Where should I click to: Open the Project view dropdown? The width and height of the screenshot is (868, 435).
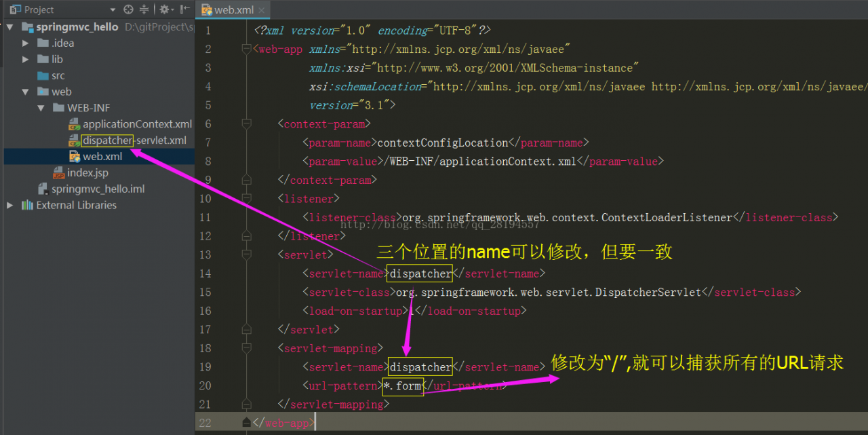pyautogui.click(x=113, y=10)
